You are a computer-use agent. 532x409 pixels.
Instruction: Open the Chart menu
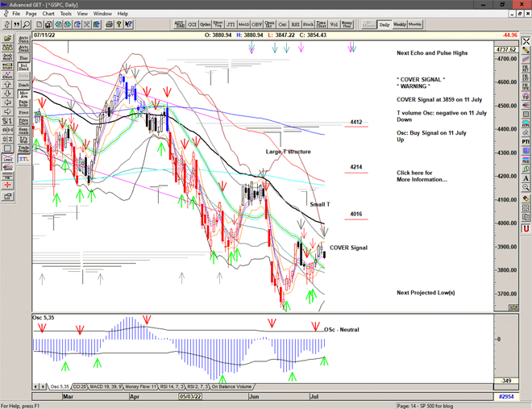[48, 14]
